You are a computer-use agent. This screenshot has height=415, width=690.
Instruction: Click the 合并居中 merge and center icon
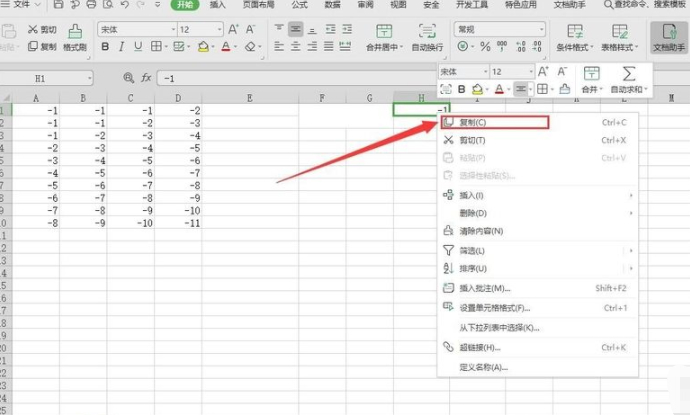384,32
